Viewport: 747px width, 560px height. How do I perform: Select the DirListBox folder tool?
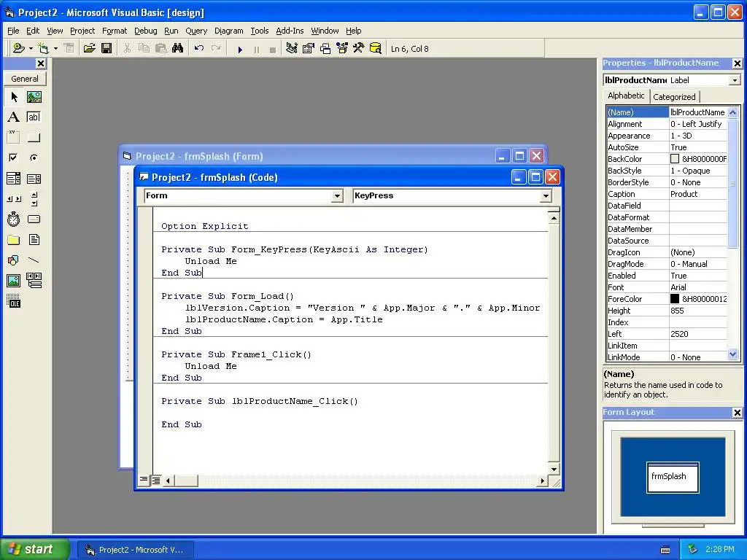pos(14,239)
